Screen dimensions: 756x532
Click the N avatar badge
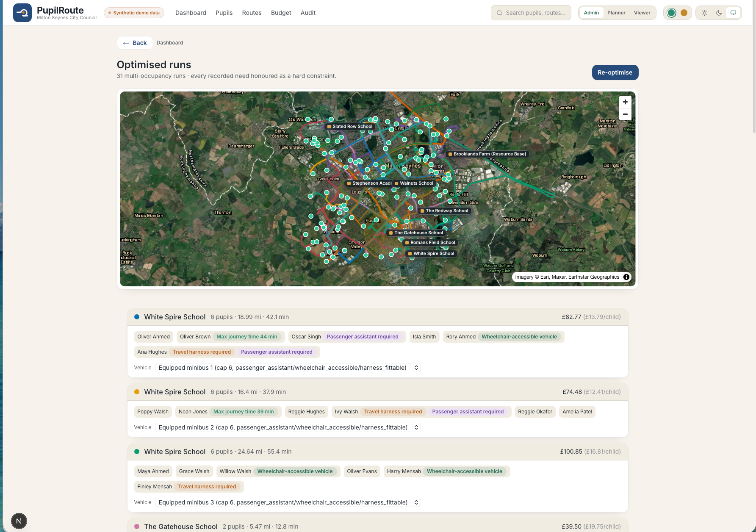pyautogui.click(x=19, y=521)
